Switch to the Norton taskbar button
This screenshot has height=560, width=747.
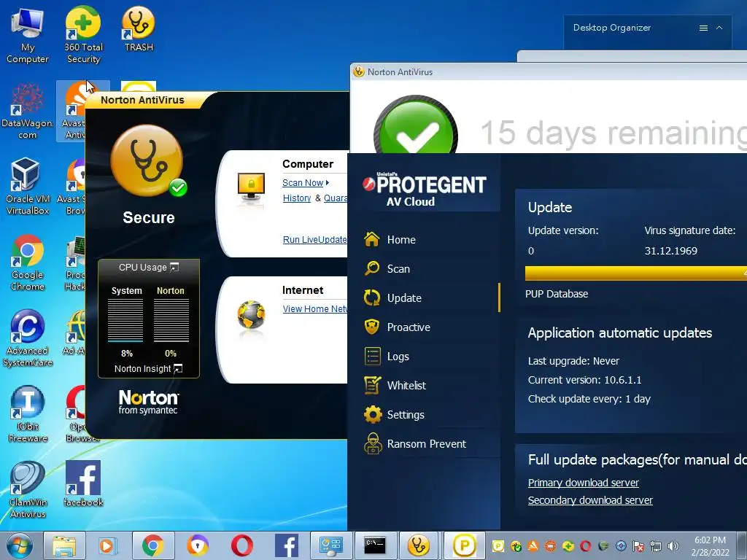[x=419, y=545]
